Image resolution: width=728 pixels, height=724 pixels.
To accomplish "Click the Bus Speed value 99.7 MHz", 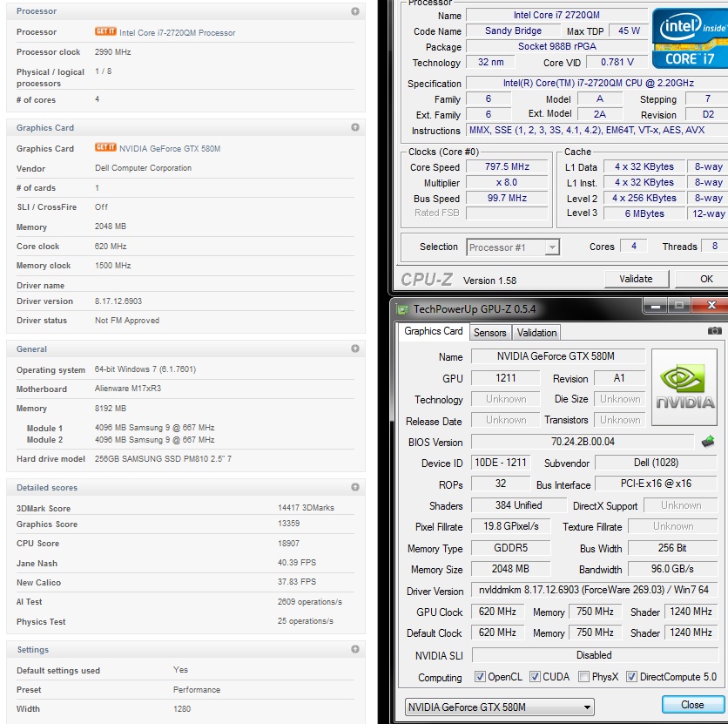I will pos(507,199).
